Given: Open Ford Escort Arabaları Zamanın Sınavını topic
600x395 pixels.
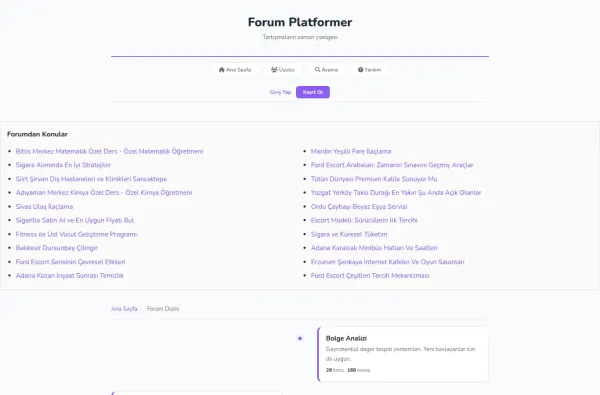Looking at the screenshot, I should coord(392,165).
